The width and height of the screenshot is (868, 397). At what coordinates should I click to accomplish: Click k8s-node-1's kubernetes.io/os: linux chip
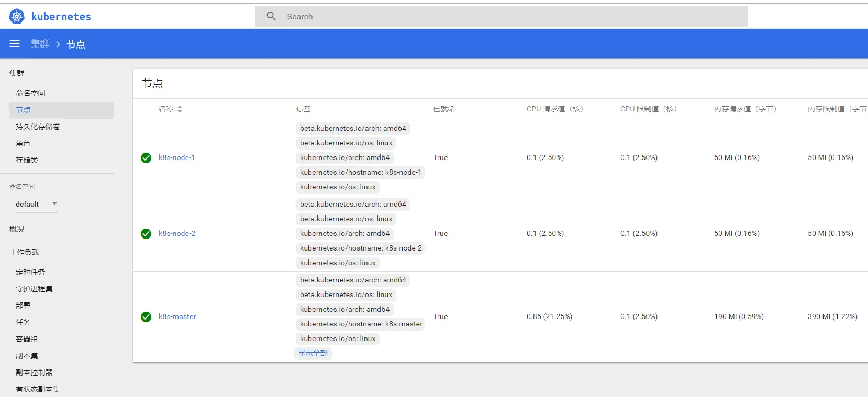[x=338, y=187]
